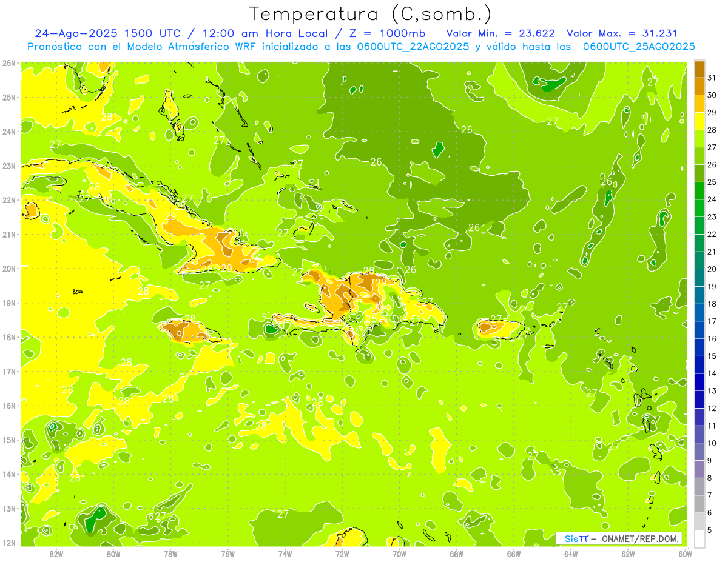Select the teal legend swatch between 19 and 20
This screenshot has width=728, height=562.
point(699,278)
